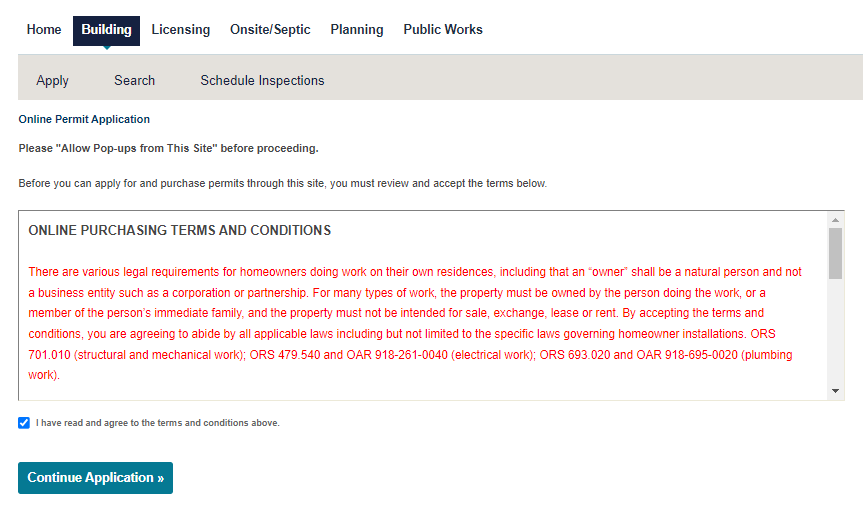Click the Online Permit Application title
This screenshot has width=863, height=508.
click(84, 119)
